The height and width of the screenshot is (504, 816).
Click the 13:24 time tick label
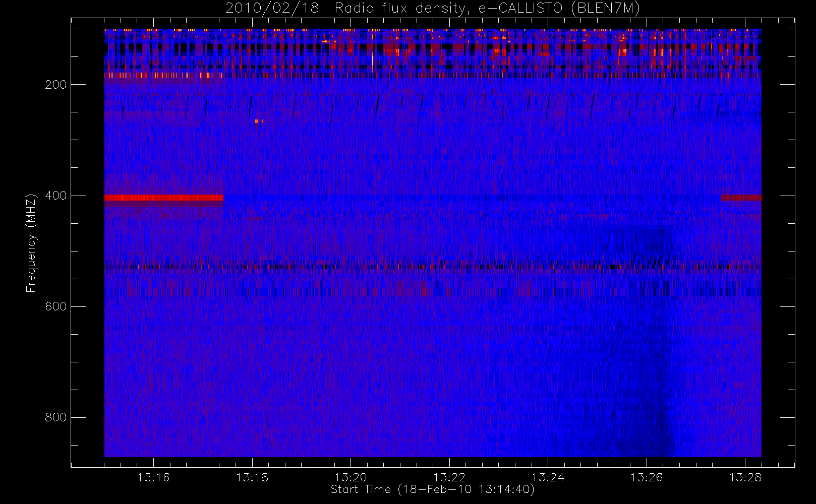[548, 477]
